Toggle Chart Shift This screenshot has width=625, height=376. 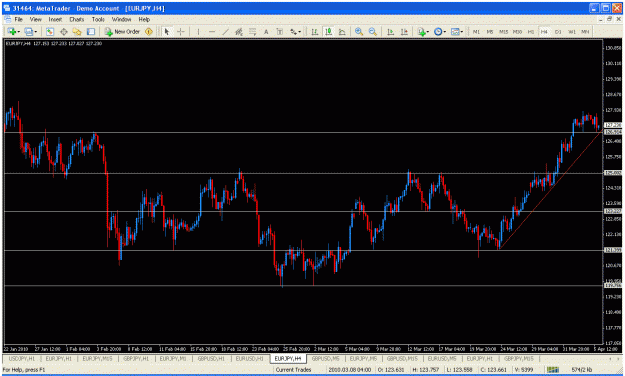click(404, 31)
